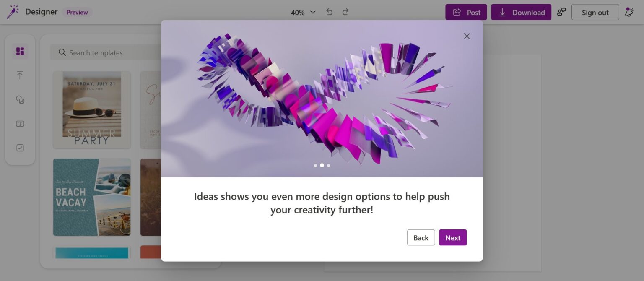Open the feedback/people icon near Sign out

[562, 12]
